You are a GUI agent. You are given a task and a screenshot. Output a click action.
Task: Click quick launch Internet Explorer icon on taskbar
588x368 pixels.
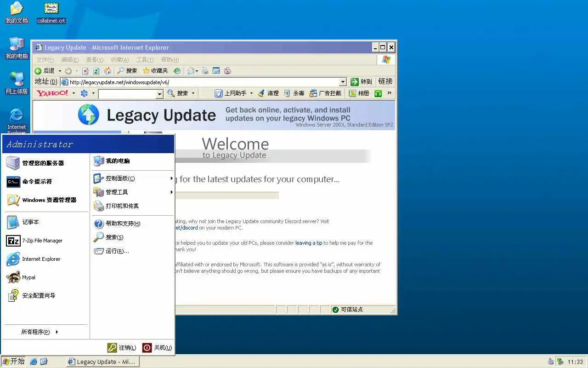click(x=34, y=362)
